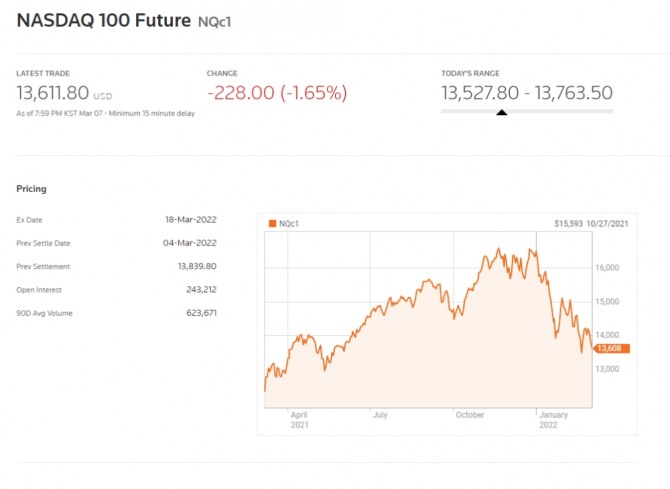Click the orange NQc1 legend square

click(x=272, y=224)
